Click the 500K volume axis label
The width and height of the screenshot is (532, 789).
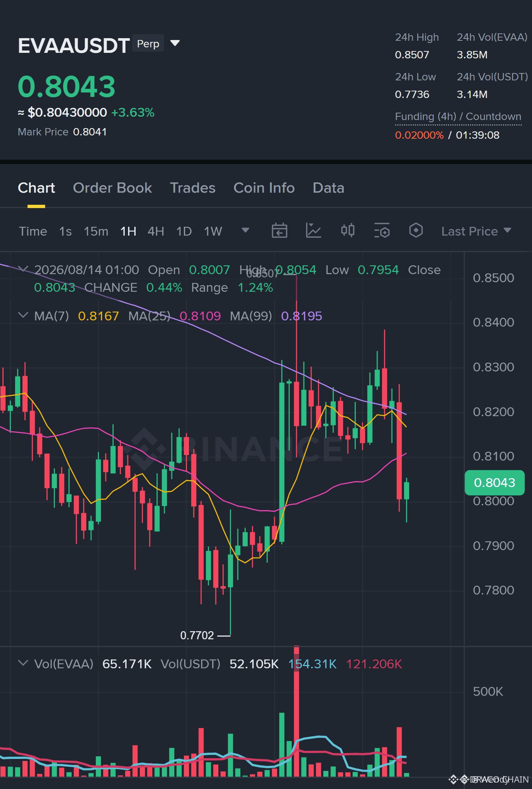coord(488,691)
